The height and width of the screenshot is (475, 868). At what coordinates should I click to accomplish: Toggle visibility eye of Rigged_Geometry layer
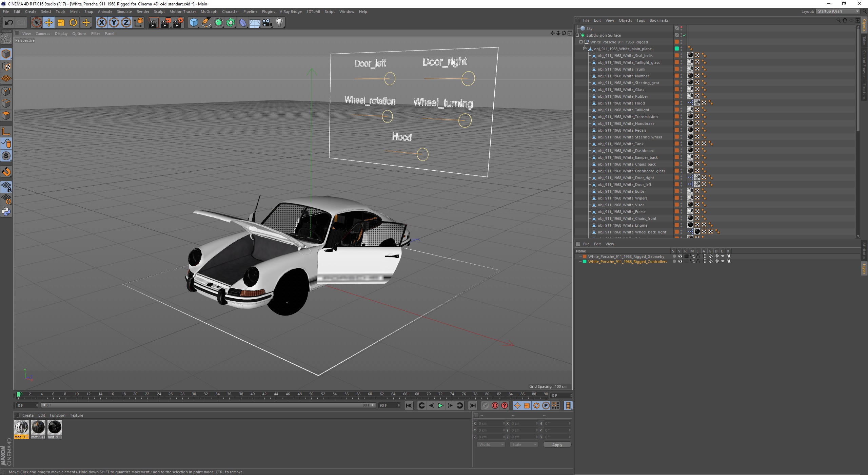tap(680, 256)
